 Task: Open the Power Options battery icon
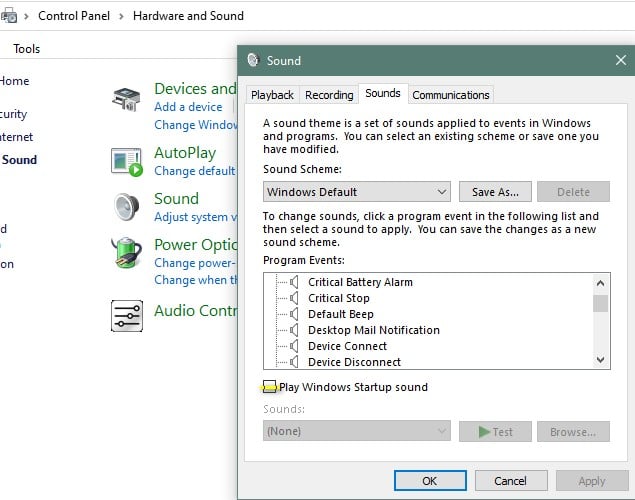126,253
